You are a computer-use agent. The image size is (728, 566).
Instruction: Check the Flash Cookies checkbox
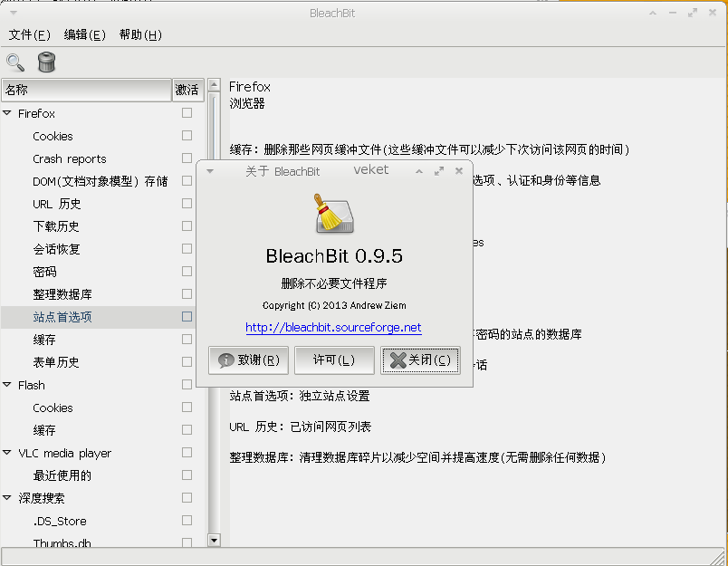coord(187,408)
